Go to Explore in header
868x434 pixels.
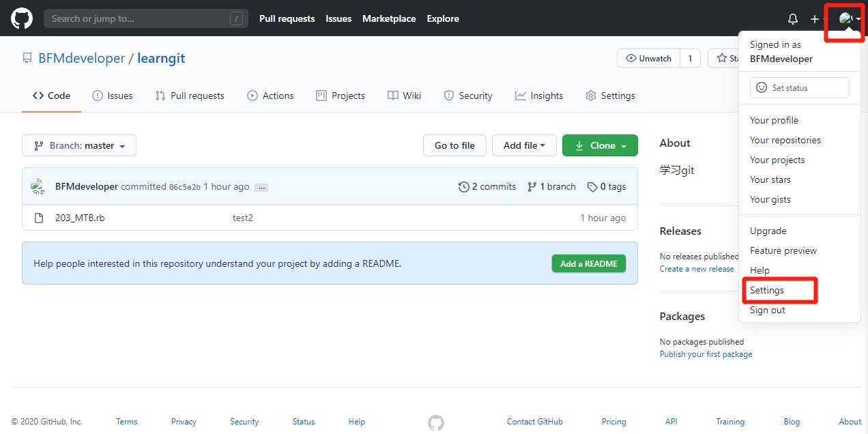443,18
